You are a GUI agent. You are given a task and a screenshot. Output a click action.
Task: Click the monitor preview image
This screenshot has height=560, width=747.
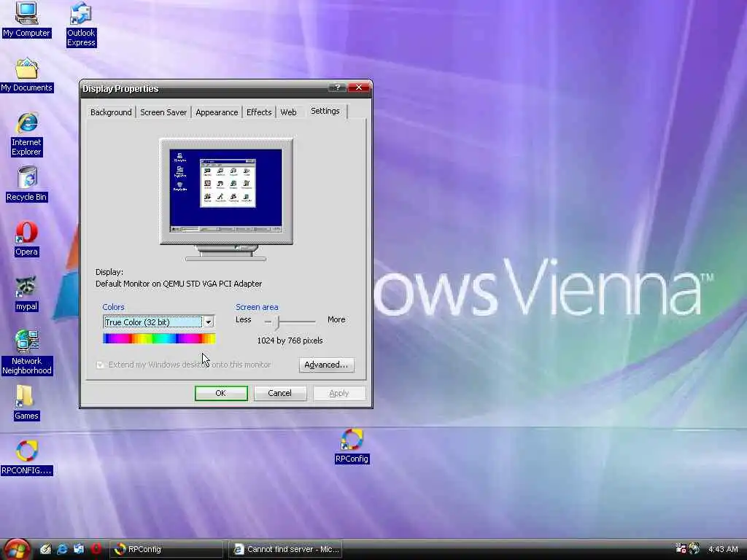[226, 200]
